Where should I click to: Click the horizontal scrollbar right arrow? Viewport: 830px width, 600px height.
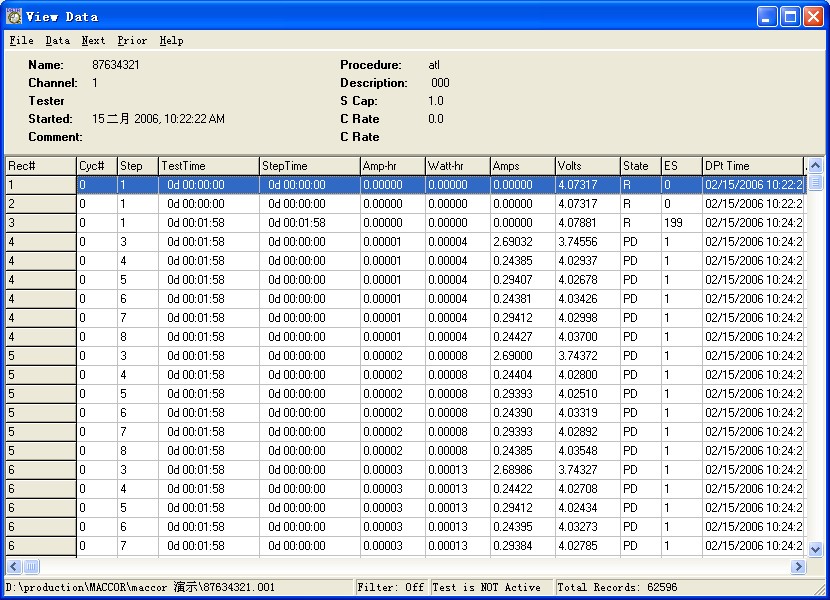tap(798, 567)
